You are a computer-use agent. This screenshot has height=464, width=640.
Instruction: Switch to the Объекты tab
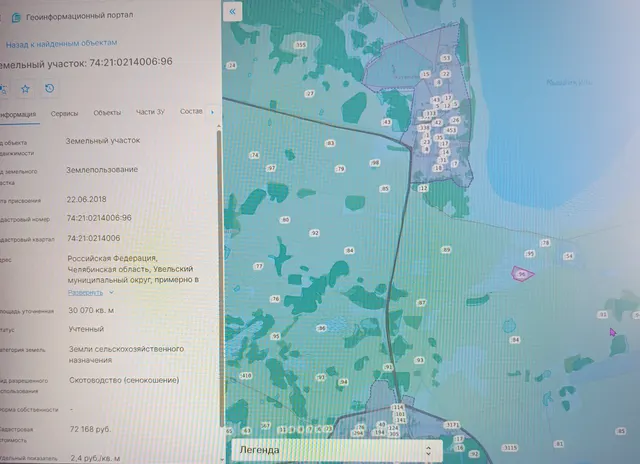107,113
